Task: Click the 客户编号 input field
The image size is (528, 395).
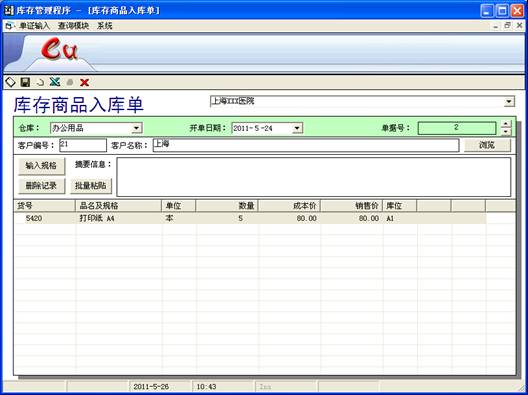Action: [x=83, y=145]
